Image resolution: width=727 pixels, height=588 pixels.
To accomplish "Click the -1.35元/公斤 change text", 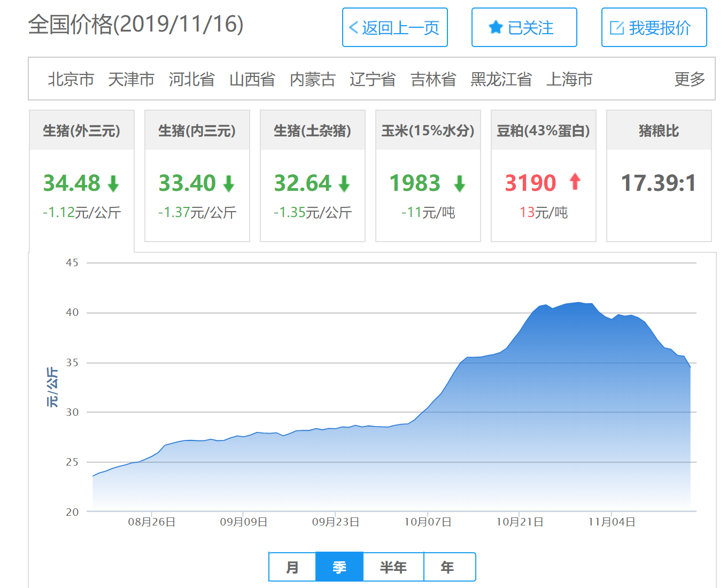I will click(313, 212).
